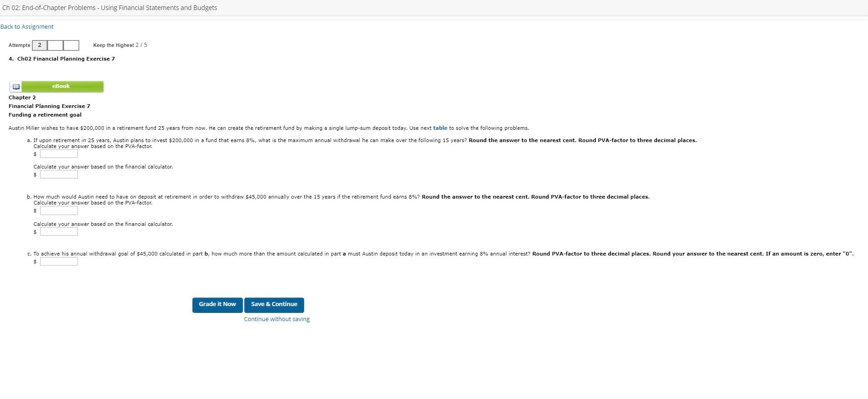
Task: Go back via Back to Assignment link
Action: point(27,26)
